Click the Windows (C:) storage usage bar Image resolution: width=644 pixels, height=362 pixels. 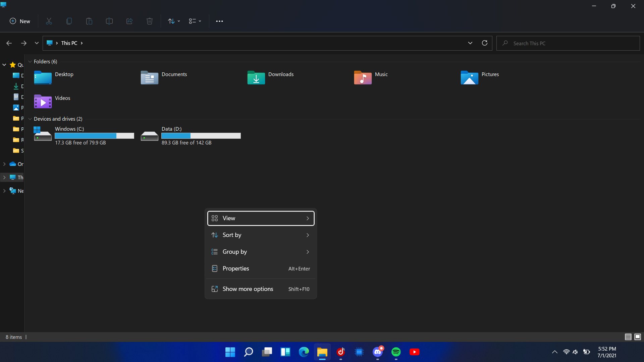pyautogui.click(x=94, y=136)
